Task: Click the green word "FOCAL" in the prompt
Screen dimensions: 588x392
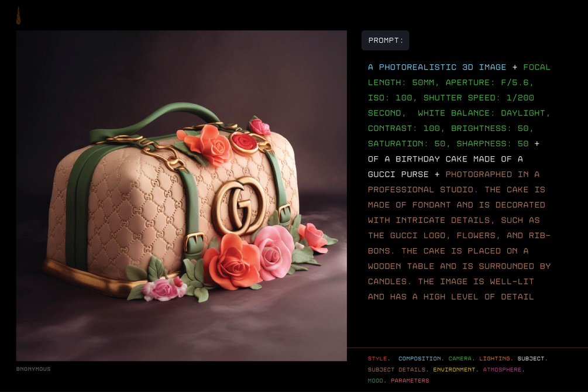Action: click(x=537, y=67)
